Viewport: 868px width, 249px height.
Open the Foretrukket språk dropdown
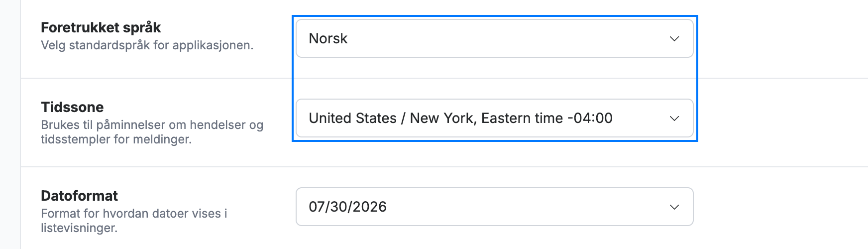[x=494, y=38]
